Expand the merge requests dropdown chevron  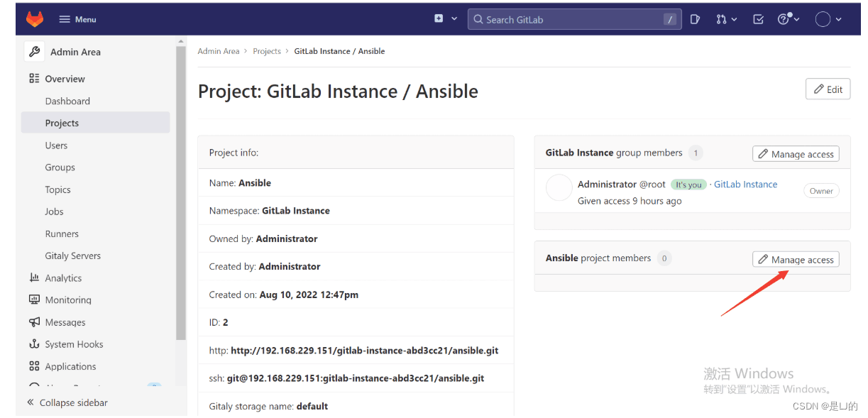[x=734, y=19]
